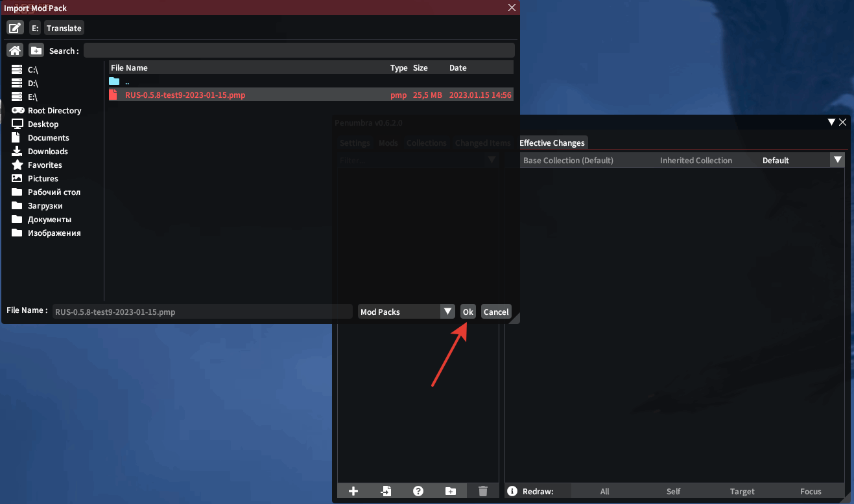Click the info icon next to Redraw

512,491
